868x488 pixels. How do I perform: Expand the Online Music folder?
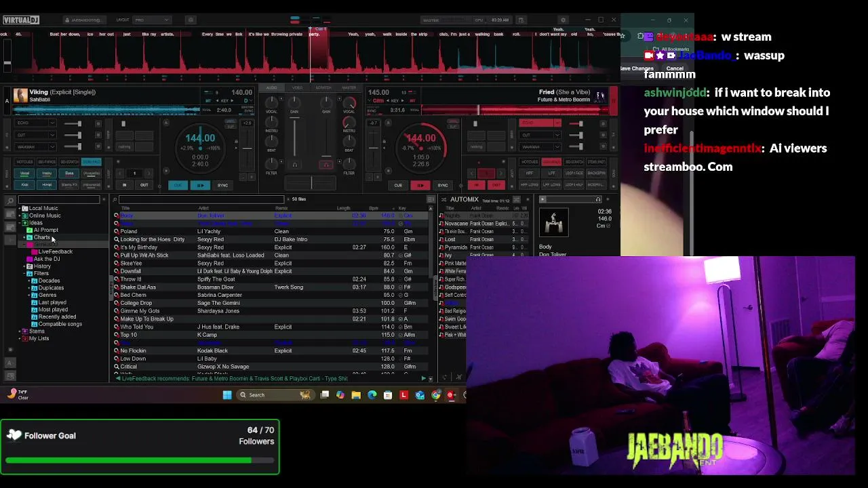tap(20, 216)
